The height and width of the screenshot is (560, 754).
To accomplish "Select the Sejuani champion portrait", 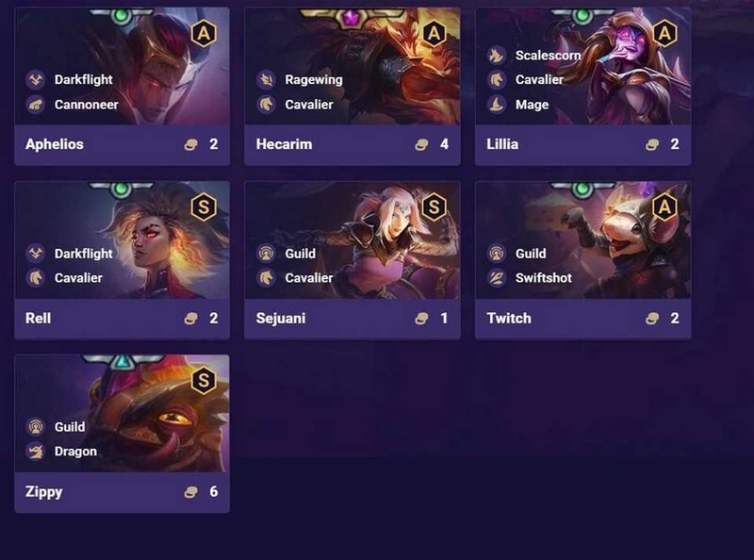I will 352,240.
